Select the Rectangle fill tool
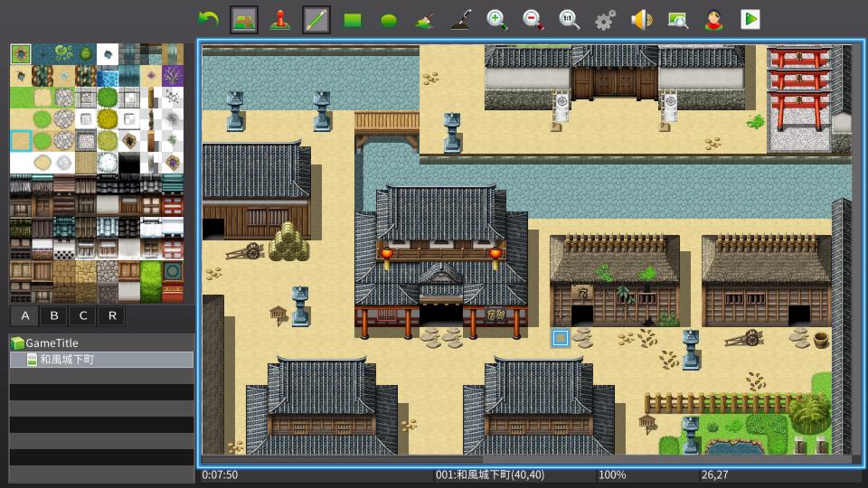Image resolution: width=868 pixels, height=488 pixels. coord(353,19)
